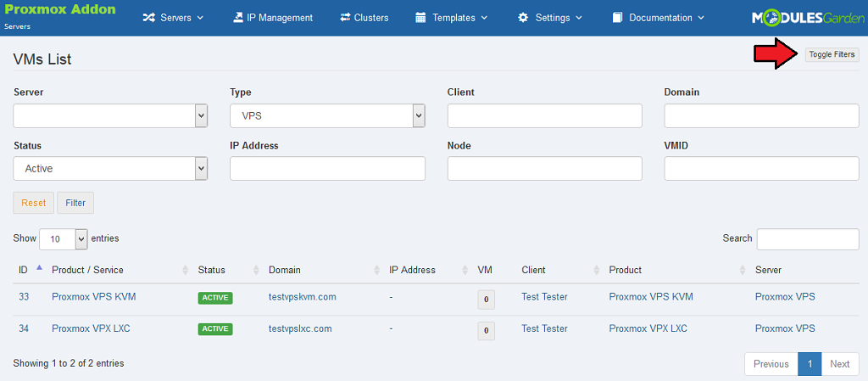The width and height of the screenshot is (868, 381).
Task: Click ACTIVE badge for testvpskvm.com row
Action: (215, 297)
